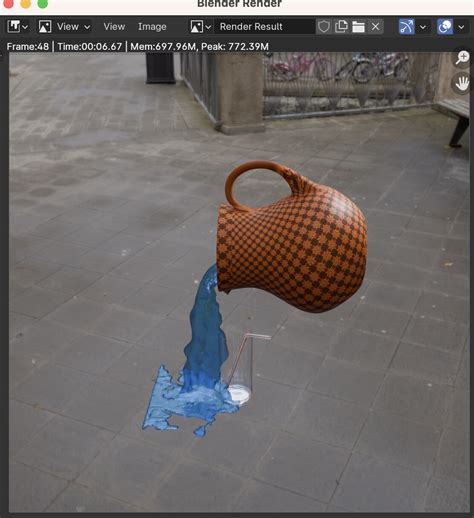Toggle the overlays display button
This screenshot has width=474, height=518.
pos(445,26)
